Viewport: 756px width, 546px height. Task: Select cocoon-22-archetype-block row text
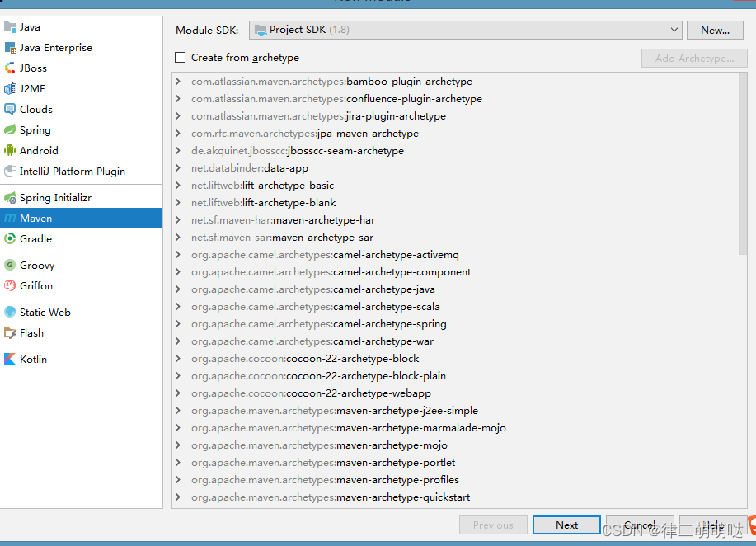click(305, 359)
